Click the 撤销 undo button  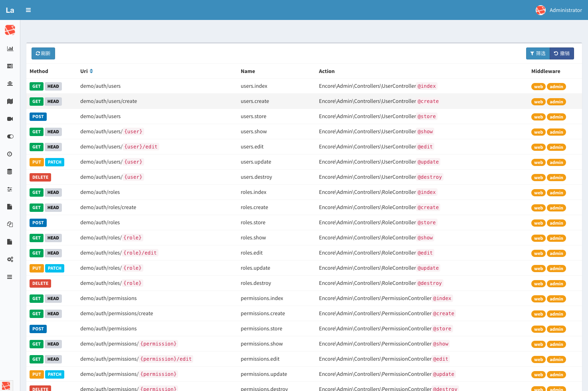562,53
